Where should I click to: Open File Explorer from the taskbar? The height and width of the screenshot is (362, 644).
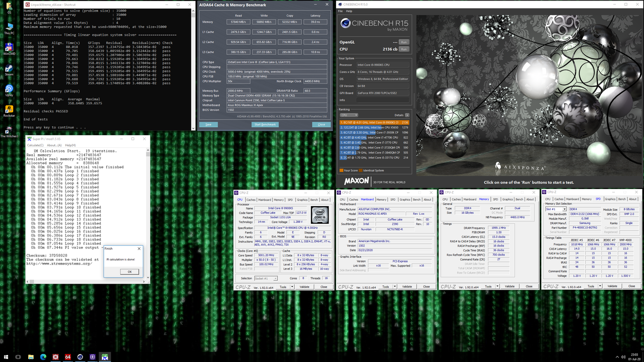coord(31,357)
